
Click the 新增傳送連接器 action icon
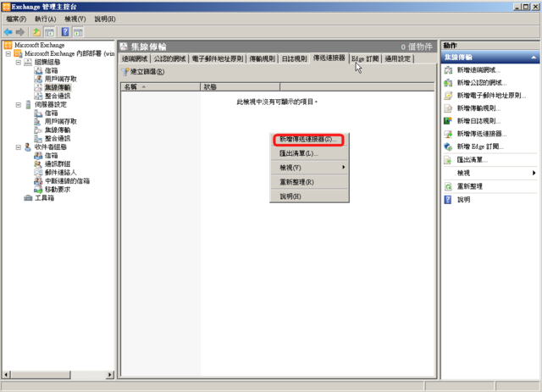pos(448,134)
